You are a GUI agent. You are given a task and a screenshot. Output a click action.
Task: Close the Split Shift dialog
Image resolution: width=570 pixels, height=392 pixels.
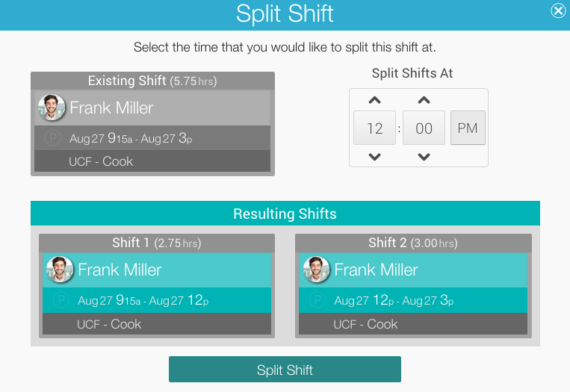(x=558, y=10)
